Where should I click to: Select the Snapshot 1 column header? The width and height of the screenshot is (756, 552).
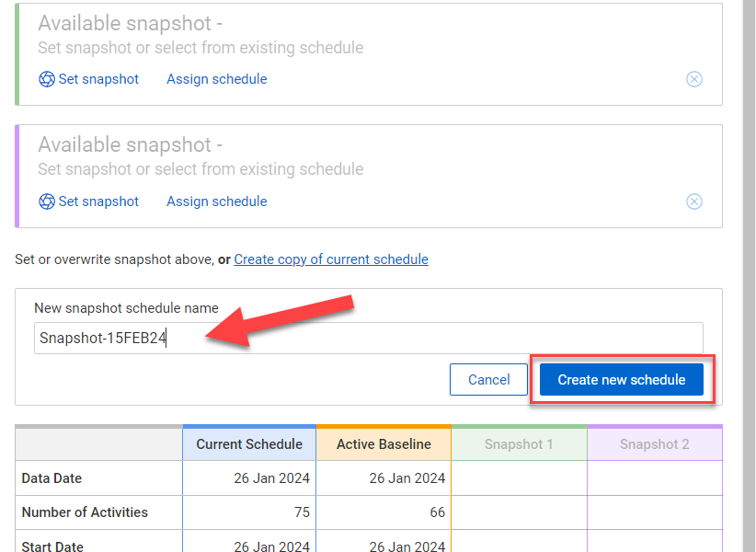pyautogui.click(x=519, y=444)
